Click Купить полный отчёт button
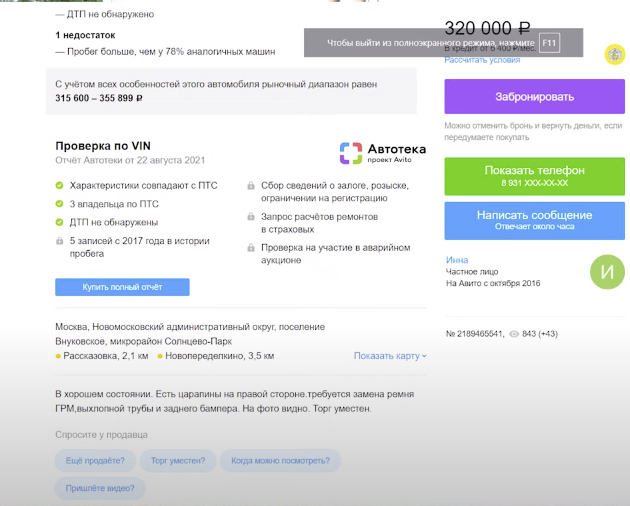This screenshot has width=630, height=506. click(x=122, y=287)
